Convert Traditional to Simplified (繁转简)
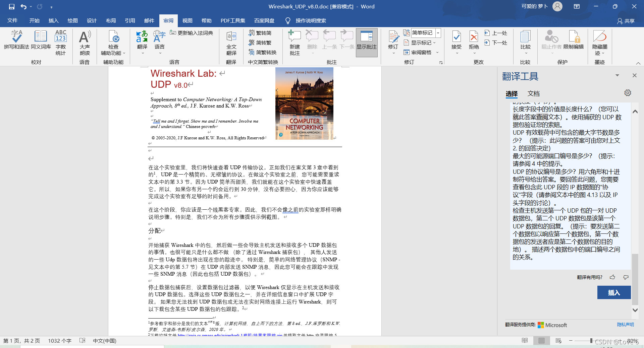The image size is (644, 348). 260,33
